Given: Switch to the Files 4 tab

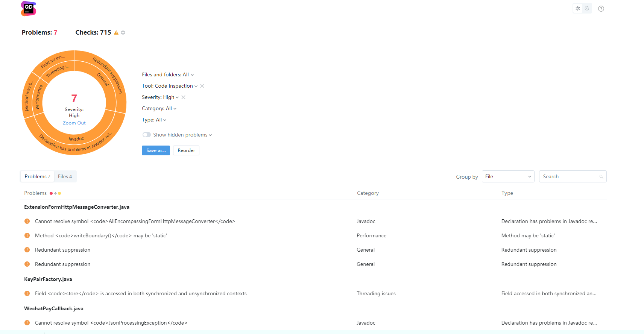Looking at the screenshot, I should [x=65, y=176].
